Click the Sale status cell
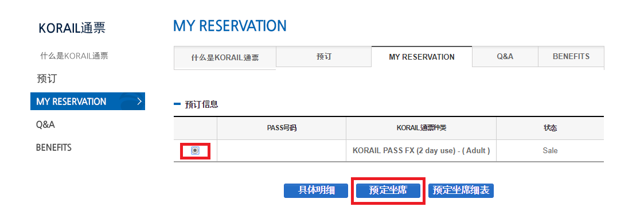 point(550,151)
